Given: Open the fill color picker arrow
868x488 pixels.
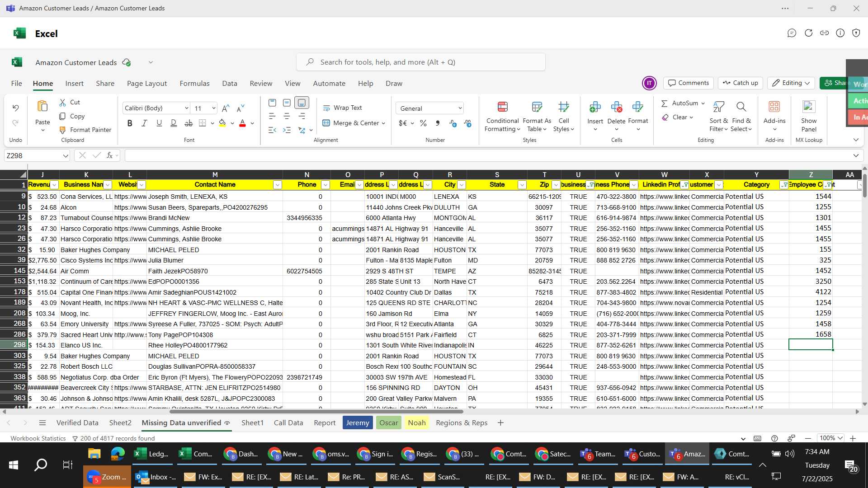Looking at the screenshot, I should [232, 123].
